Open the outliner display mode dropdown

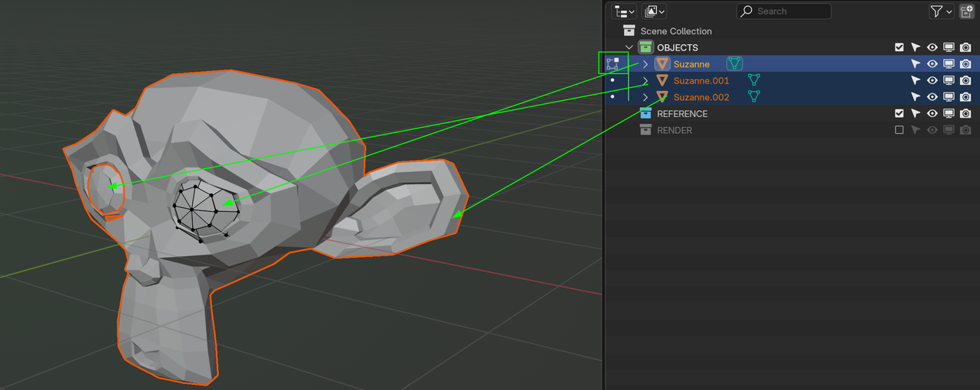coord(655,11)
